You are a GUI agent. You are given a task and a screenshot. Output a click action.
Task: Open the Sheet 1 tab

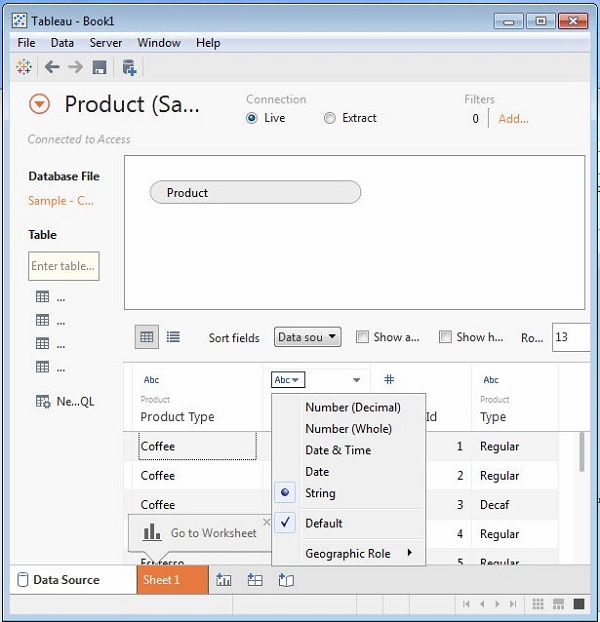(x=161, y=580)
